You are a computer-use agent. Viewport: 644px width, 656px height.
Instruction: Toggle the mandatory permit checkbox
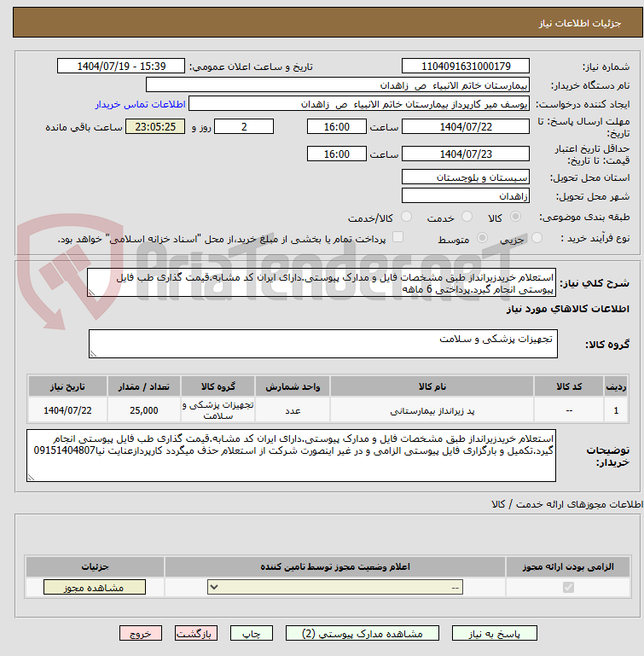(568, 588)
